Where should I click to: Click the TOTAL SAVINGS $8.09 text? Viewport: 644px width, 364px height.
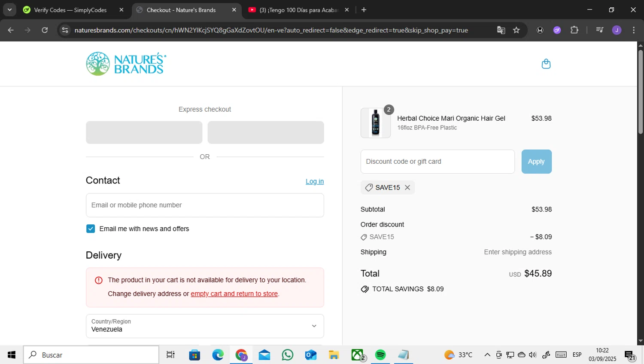click(x=407, y=289)
